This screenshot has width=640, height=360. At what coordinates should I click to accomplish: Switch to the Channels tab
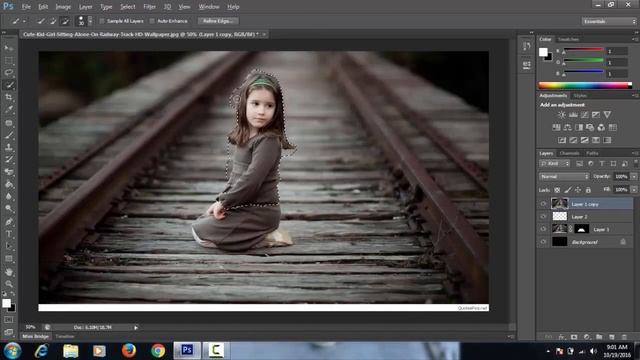pos(569,153)
